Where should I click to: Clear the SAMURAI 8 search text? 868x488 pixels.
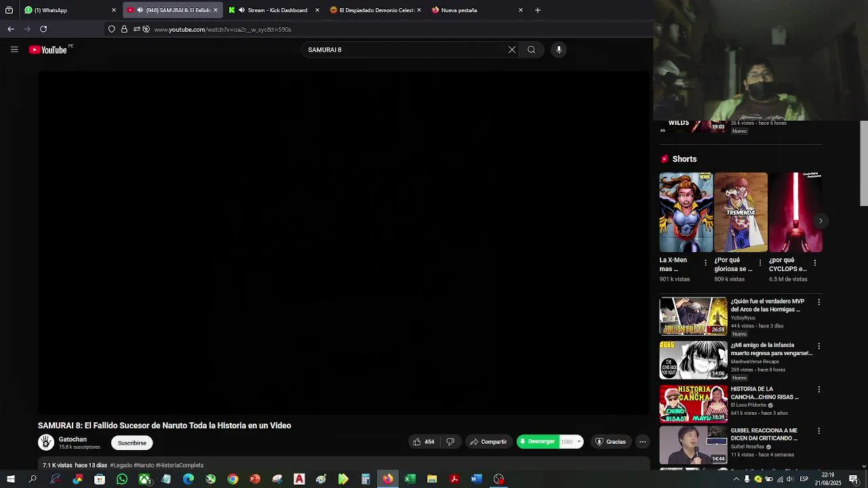pos(512,49)
